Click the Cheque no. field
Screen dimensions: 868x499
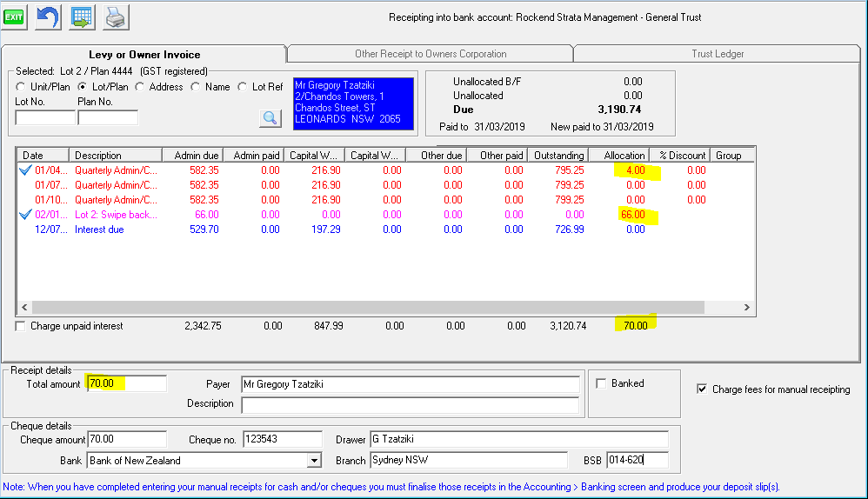point(283,439)
